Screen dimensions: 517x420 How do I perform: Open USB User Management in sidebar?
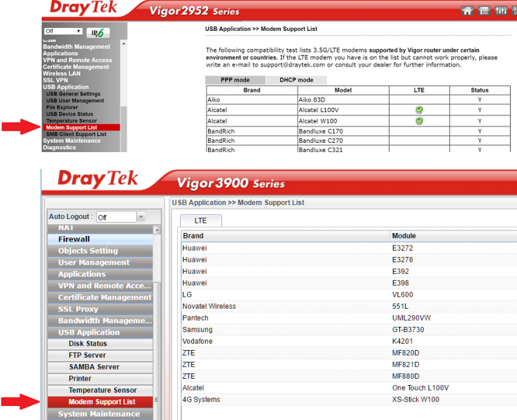[75, 101]
